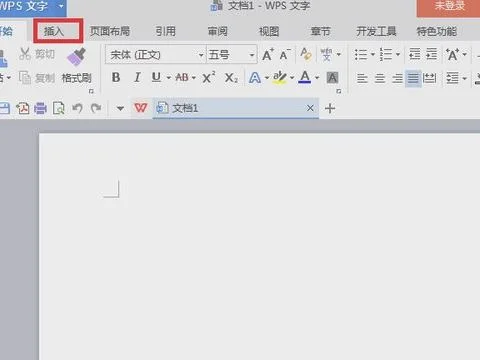
Task: Apply yellow text highlight color
Action: [280, 78]
